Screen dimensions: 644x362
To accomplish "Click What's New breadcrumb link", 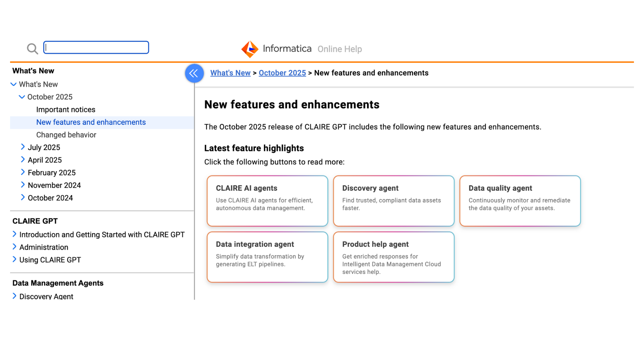I will [x=230, y=73].
